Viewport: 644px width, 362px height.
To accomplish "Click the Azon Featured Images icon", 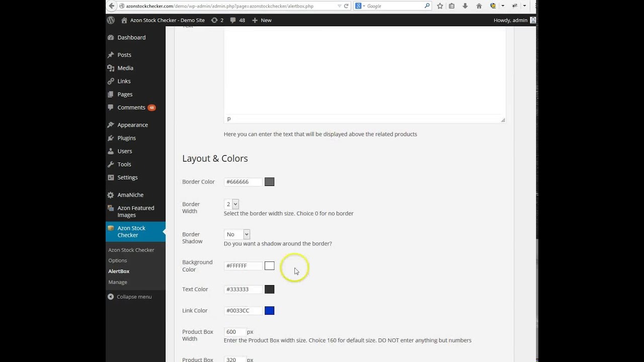I will (x=111, y=208).
